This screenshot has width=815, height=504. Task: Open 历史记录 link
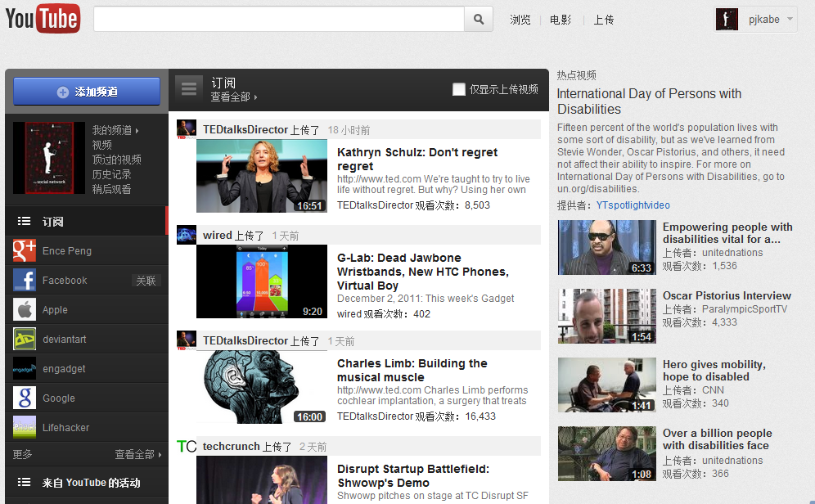coord(111,174)
